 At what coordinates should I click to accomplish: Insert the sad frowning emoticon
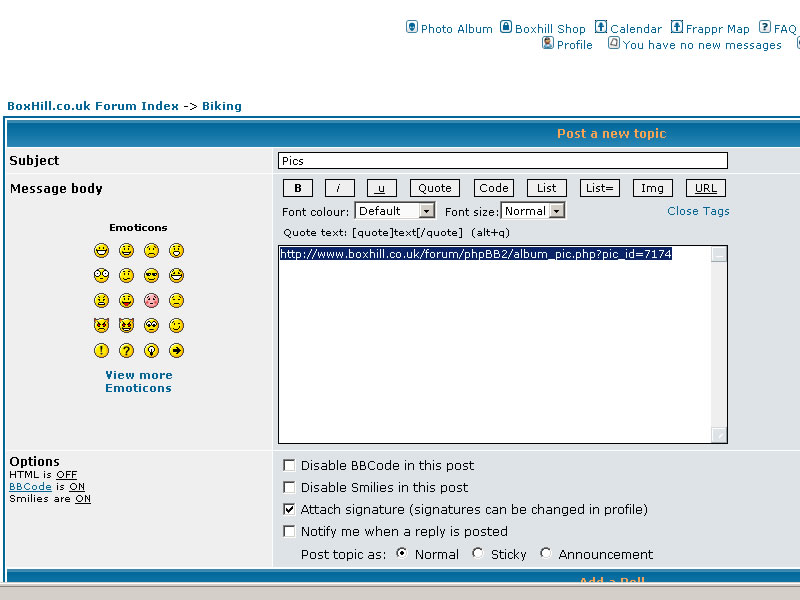[151, 250]
